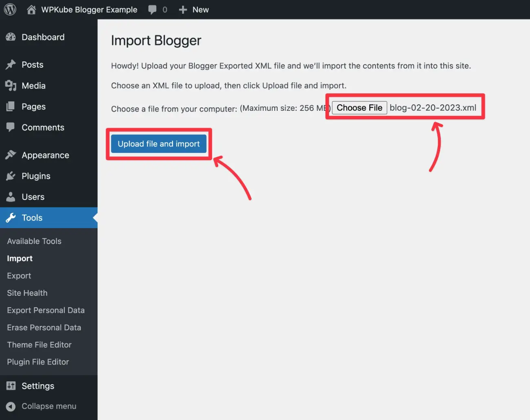The height and width of the screenshot is (420, 530).
Task: Click the Users person icon
Action: pos(11,197)
